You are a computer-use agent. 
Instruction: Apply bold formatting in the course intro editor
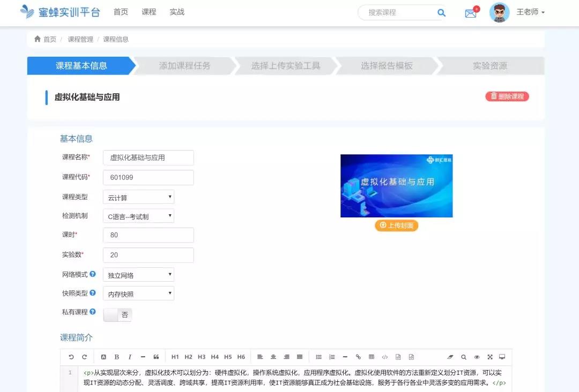point(116,357)
